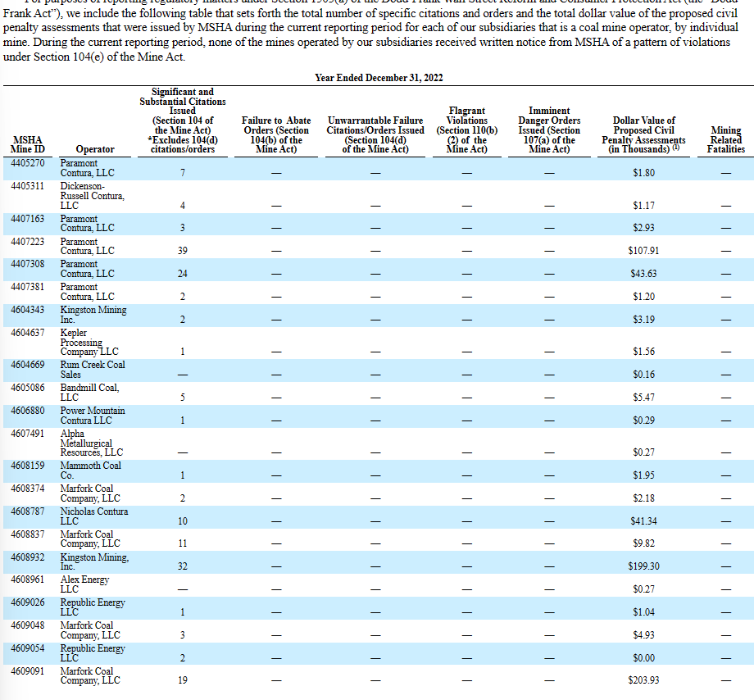The image size is (754, 700).
Task: Select mine ID 4608932
Action: click(27, 557)
